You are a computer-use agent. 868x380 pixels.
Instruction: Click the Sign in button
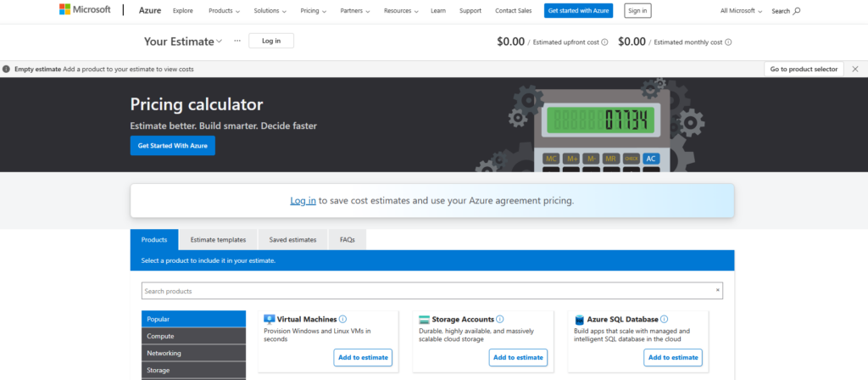pyautogui.click(x=637, y=10)
